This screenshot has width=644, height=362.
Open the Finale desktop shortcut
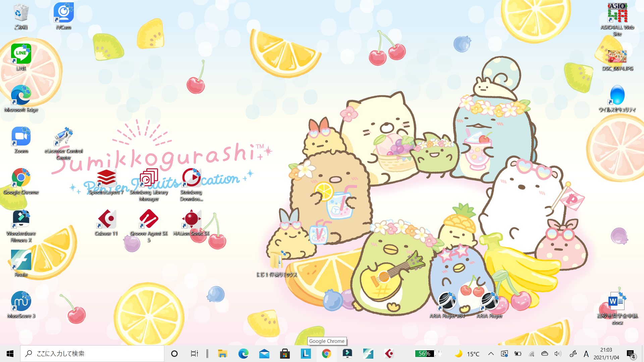click(21, 261)
